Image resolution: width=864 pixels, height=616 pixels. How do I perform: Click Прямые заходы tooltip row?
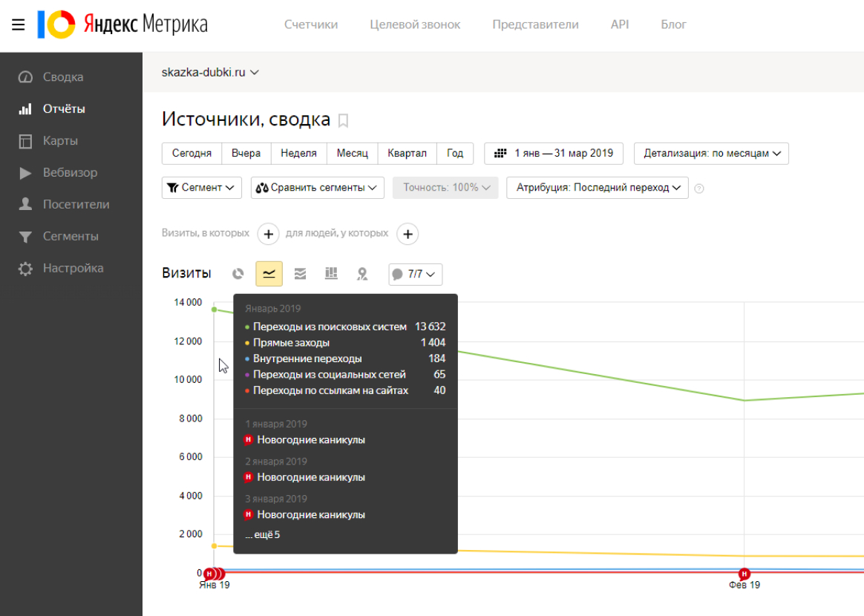point(345,343)
